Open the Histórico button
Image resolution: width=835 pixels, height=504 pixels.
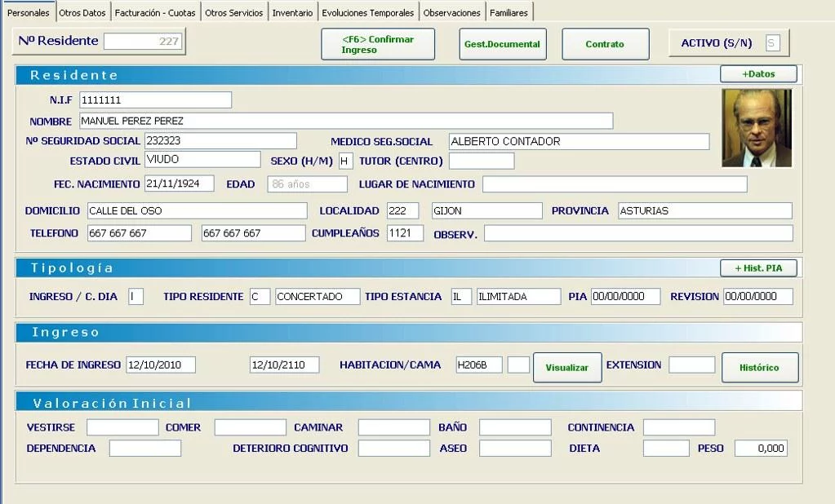tap(759, 367)
